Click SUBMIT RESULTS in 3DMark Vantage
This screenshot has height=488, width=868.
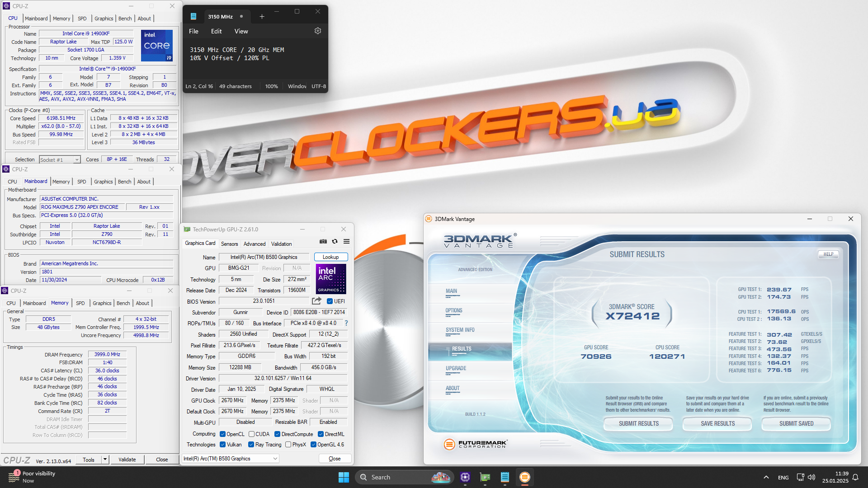[638, 424]
